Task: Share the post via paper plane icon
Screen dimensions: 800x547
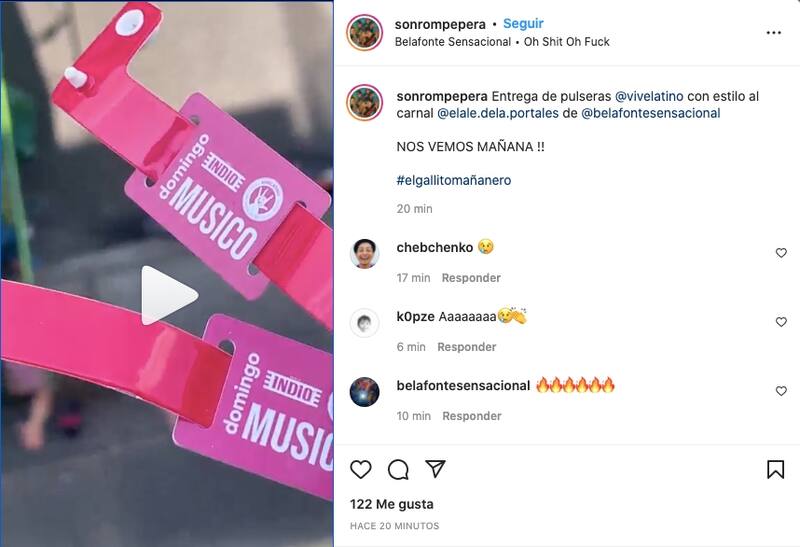Action: 436,468
